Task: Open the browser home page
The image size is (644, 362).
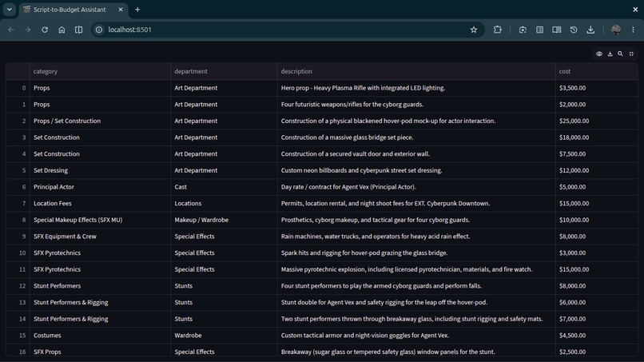Action: [62, 30]
